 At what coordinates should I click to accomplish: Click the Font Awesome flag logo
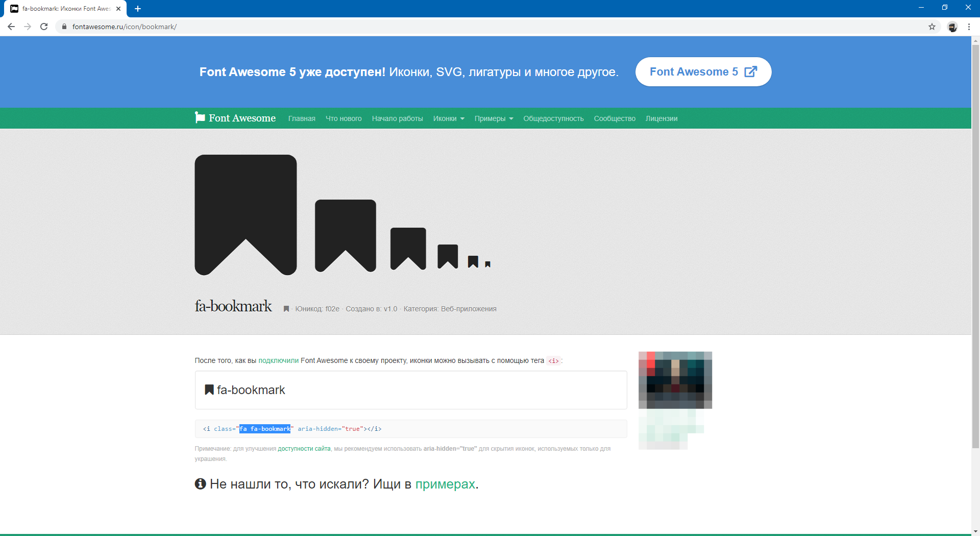200,118
